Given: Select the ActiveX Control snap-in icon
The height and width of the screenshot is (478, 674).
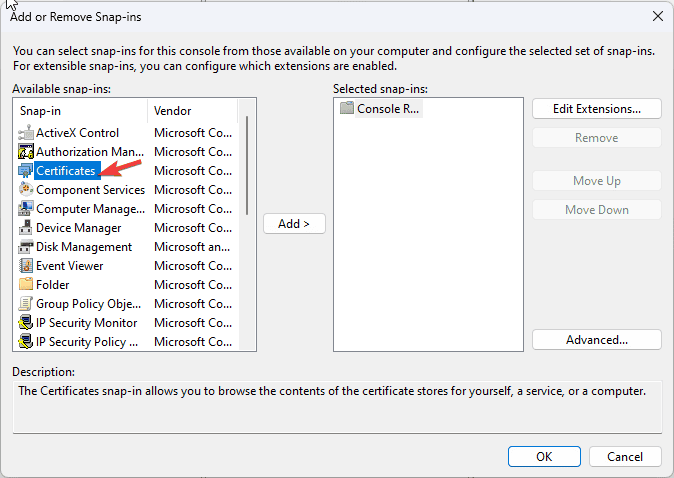Looking at the screenshot, I should 26,133.
